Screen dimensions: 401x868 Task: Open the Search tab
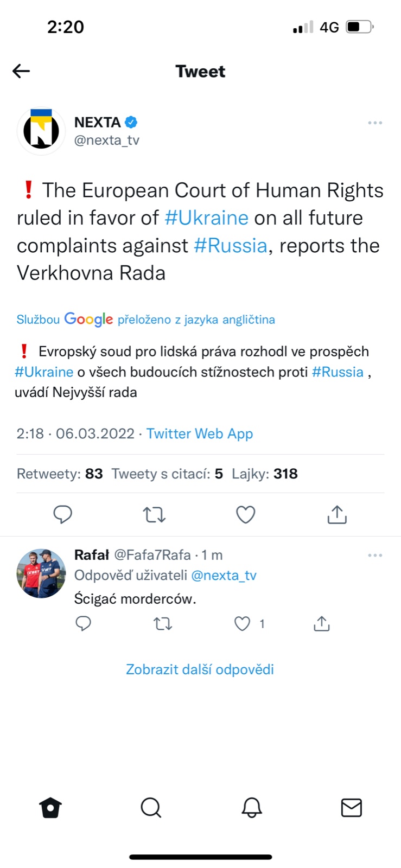[151, 808]
